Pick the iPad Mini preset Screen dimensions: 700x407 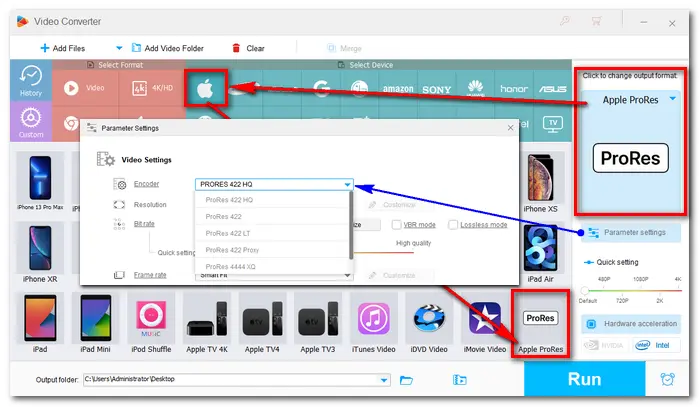tap(96, 323)
